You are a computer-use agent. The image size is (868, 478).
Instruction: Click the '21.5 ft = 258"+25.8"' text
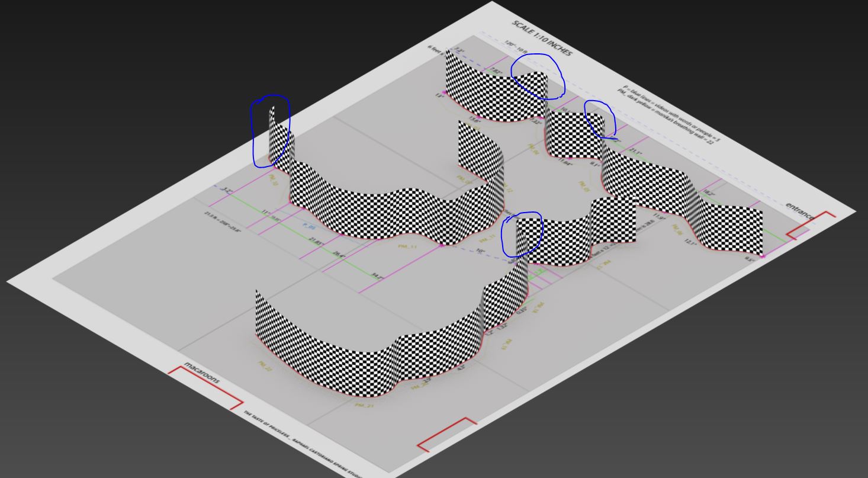point(223,222)
